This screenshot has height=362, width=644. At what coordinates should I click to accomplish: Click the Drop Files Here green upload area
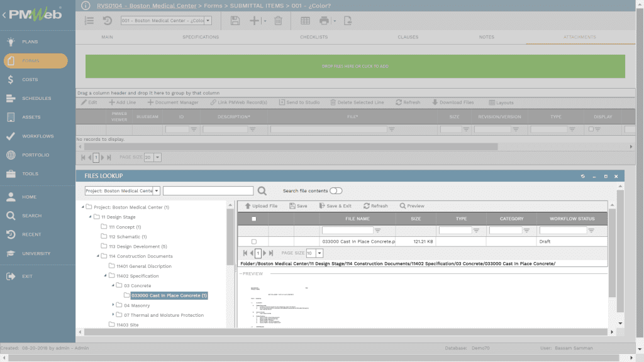[x=355, y=66]
